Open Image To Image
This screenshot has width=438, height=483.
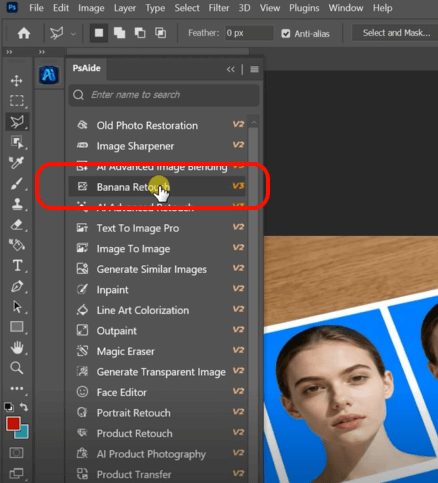(157, 249)
